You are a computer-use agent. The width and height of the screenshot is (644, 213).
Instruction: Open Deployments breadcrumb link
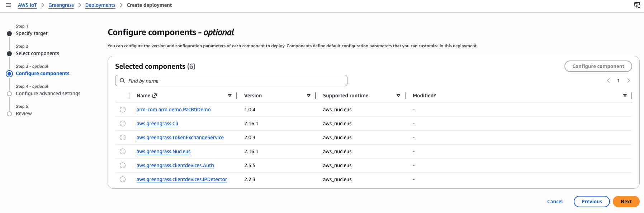pyautogui.click(x=100, y=5)
